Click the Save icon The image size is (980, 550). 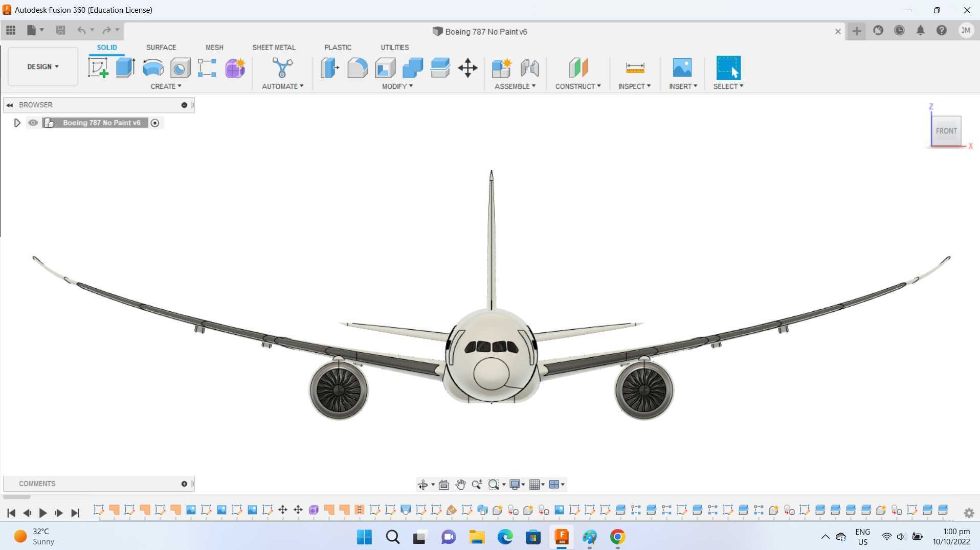pyautogui.click(x=60, y=31)
